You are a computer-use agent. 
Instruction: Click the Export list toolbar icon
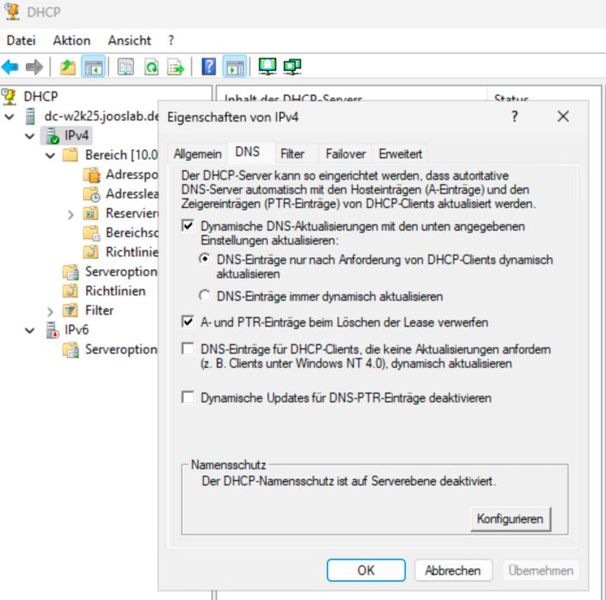point(175,67)
